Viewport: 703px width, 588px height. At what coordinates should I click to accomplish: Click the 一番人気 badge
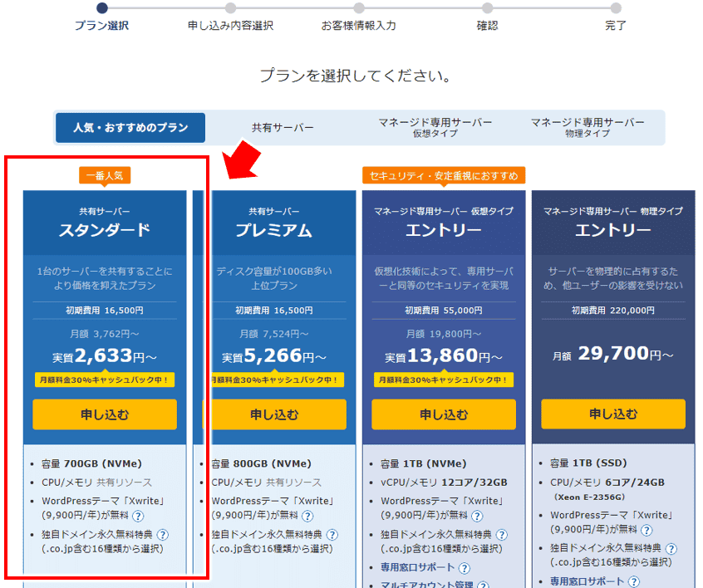coord(105,175)
